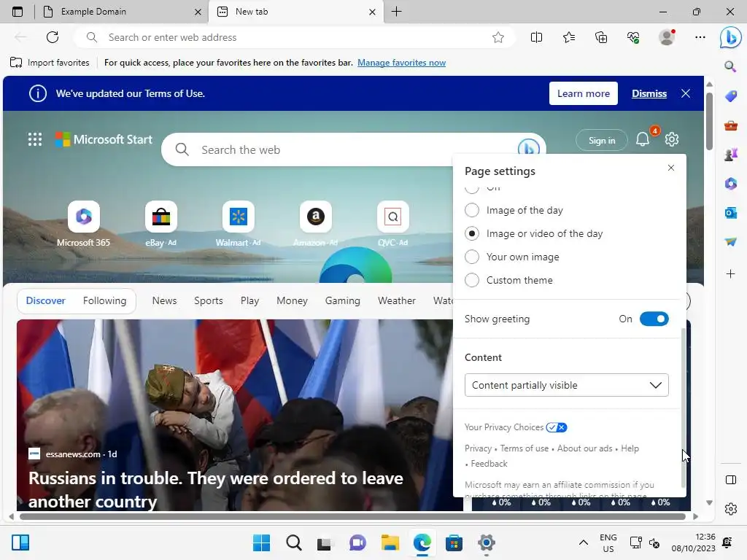Open Settings and more ellipsis menu
The height and width of the screenshot is (560, 747).
coord(700,37)
